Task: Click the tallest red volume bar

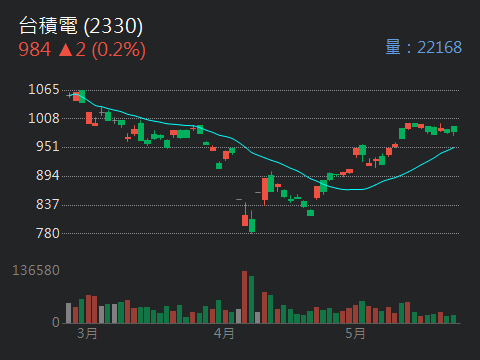Action: tap(245, 297)
